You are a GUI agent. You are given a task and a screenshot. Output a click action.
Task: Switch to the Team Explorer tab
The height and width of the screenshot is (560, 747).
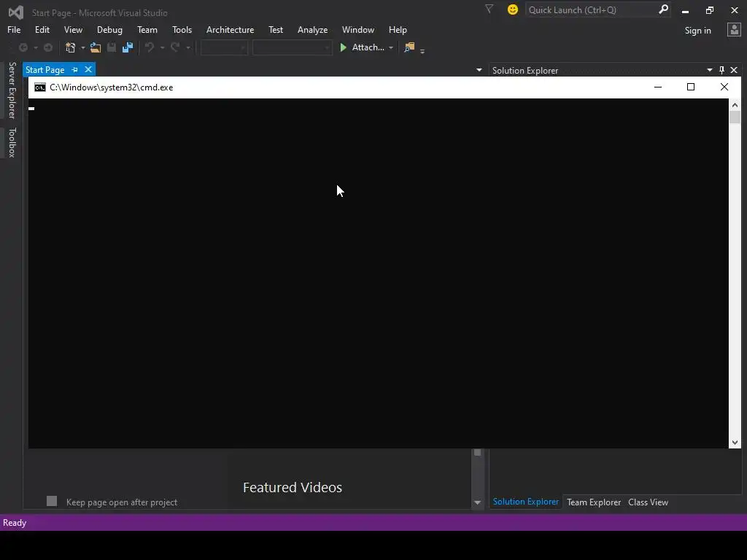coord(594,502)
